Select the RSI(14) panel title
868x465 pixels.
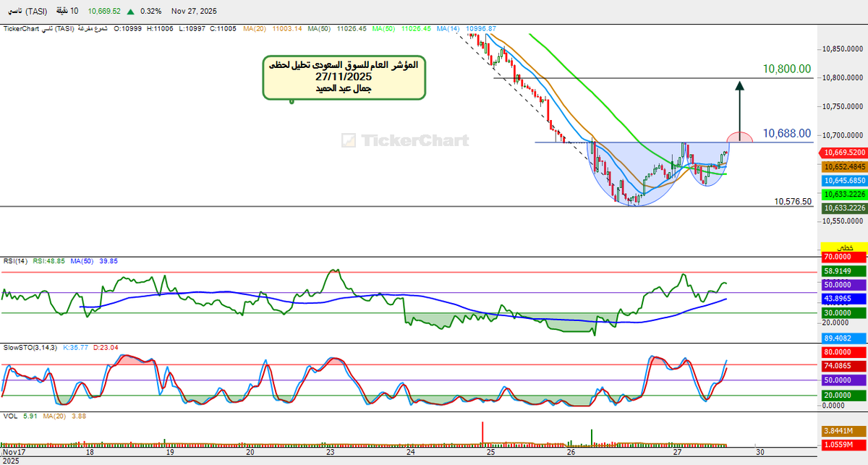point(14,261)
